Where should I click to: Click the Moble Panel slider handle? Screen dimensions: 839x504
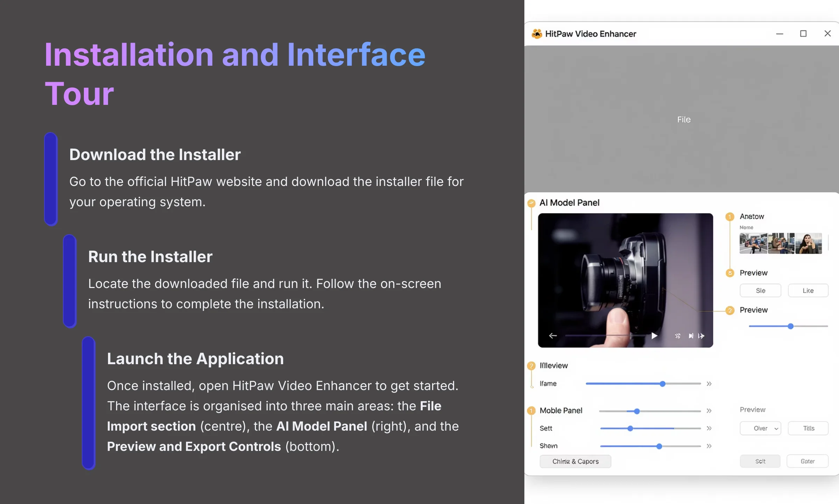pyautogui.click(x=637, y=411)
